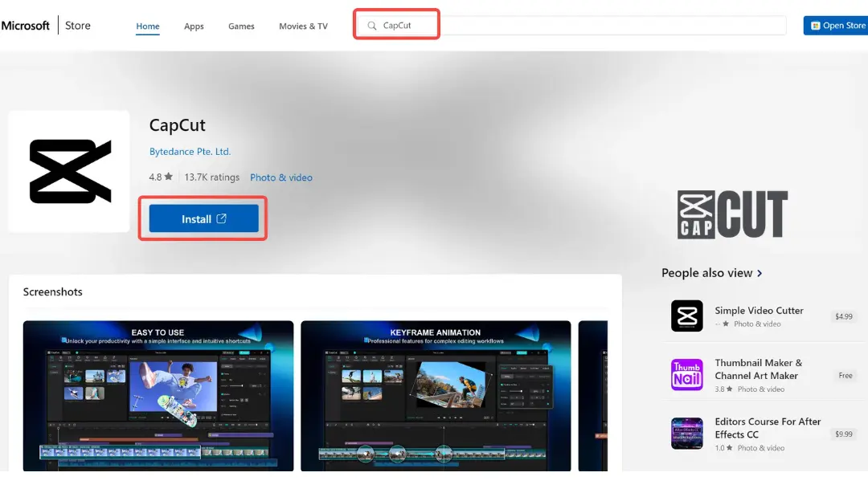View the 13.7K ratings link
The width and height of the screenshot is (868, 497).
(211, 177)
